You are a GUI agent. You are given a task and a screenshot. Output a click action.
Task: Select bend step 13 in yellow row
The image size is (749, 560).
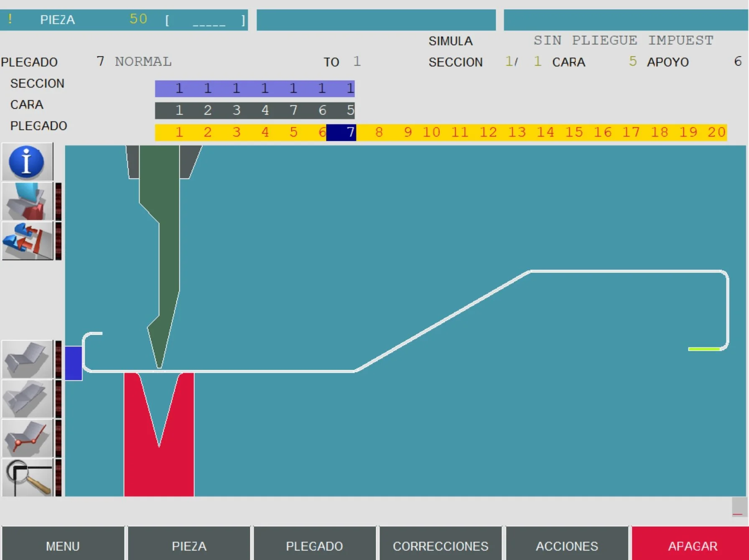[x=517, y=132]
